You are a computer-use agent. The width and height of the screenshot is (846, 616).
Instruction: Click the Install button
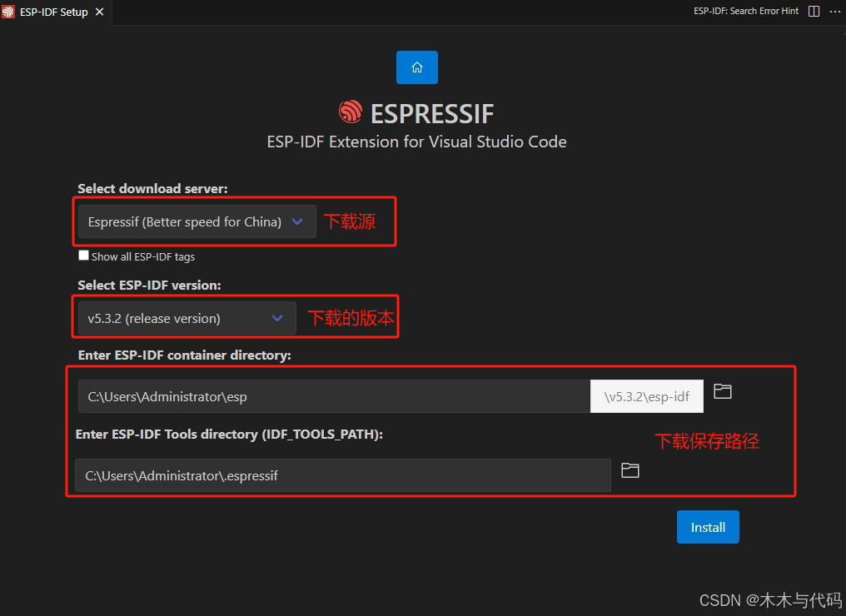point(708,527)
